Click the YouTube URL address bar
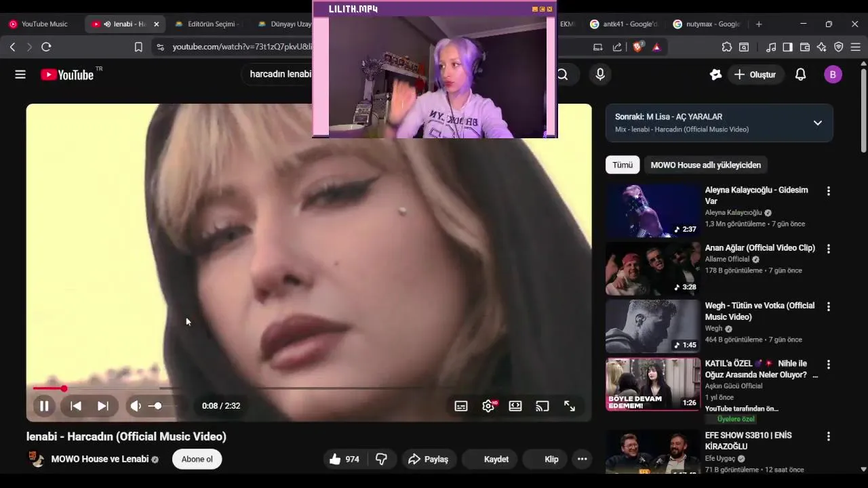 point(242,47)
